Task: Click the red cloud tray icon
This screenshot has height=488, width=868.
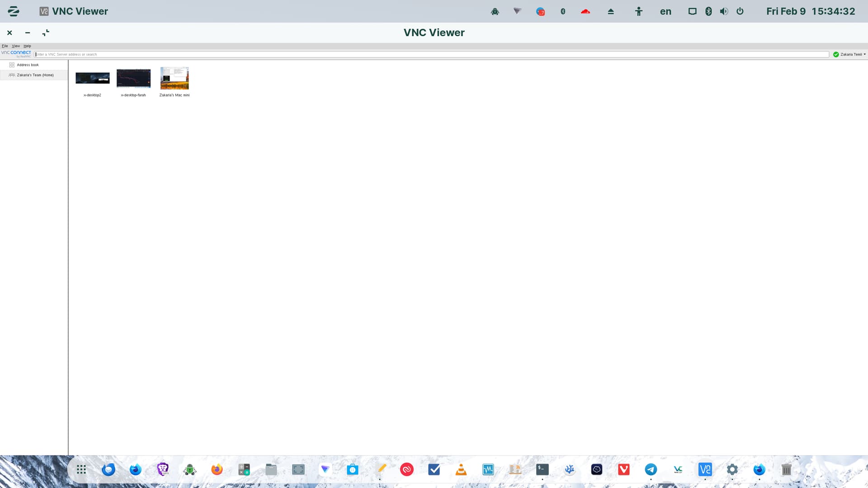Action: tap(585, 11)
